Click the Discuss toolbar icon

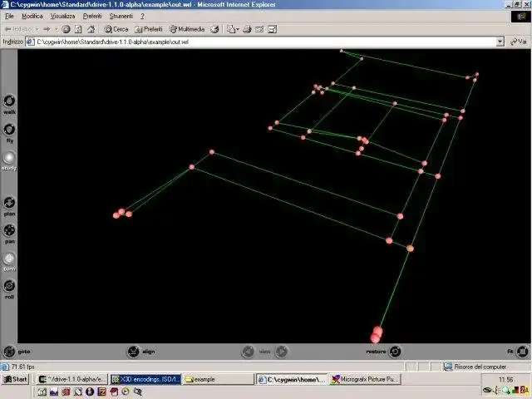272,29
